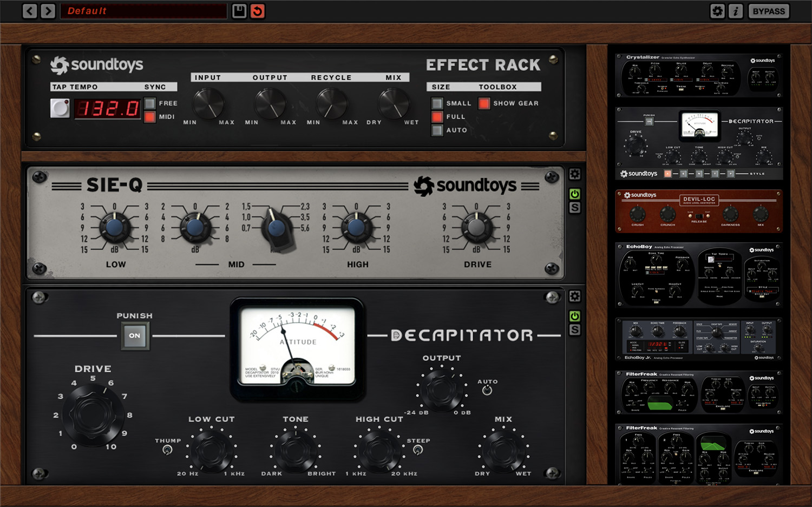The height and width of the screenshot is (507, 812).
Task: Select Crystallizer from the gear list
Action: tap(699, 75)
